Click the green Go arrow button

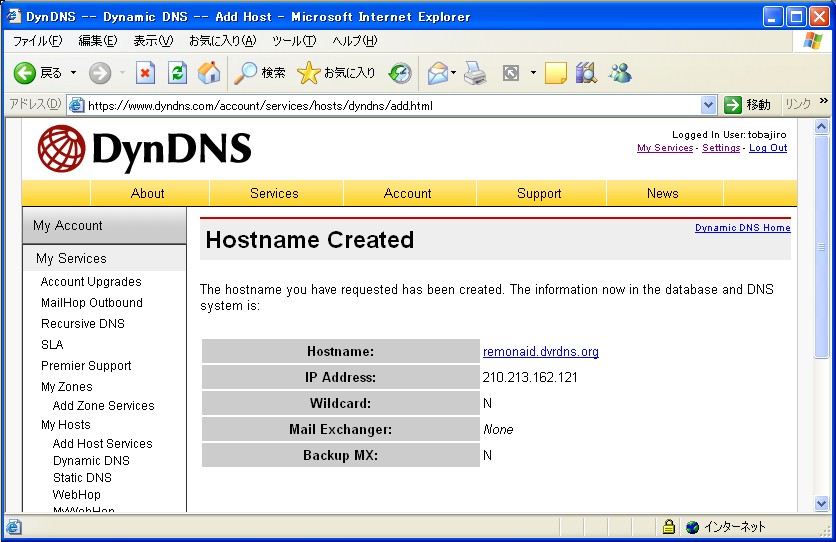coord(733,105)
